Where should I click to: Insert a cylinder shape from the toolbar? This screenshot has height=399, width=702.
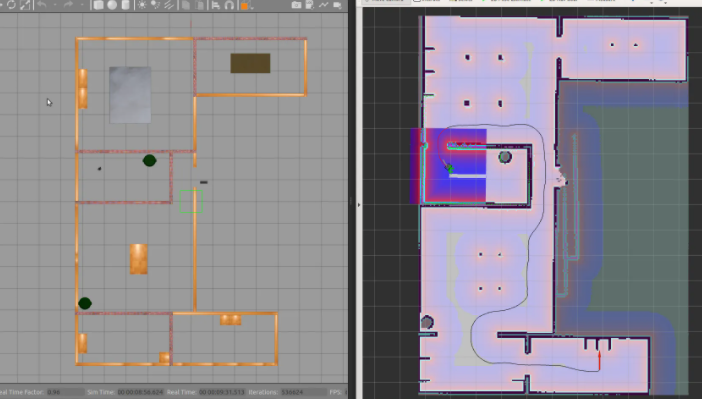(x=126, y=5)
